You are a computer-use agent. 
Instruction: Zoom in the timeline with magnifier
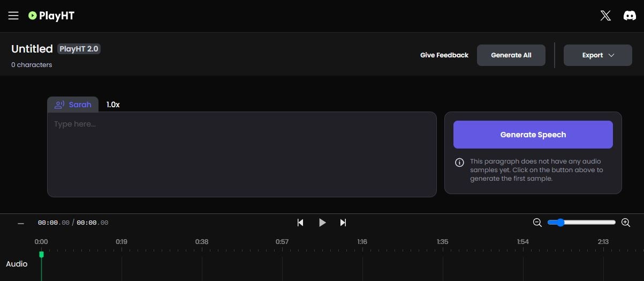pyautogui.click(x=625, y=223)
